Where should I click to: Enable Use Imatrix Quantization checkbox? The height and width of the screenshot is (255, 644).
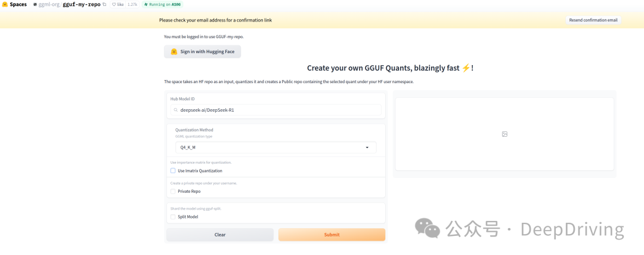[173, 171]
